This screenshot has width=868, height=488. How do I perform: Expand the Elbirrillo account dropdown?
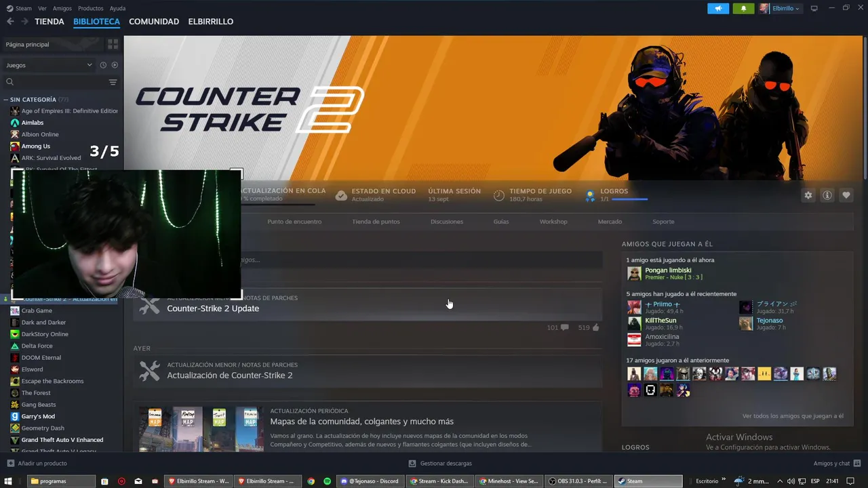tap(780, 8)
